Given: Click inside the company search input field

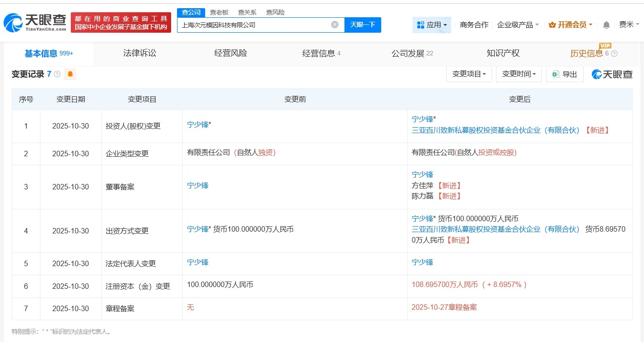Looking at the screenshot, I should click(254, 25).
